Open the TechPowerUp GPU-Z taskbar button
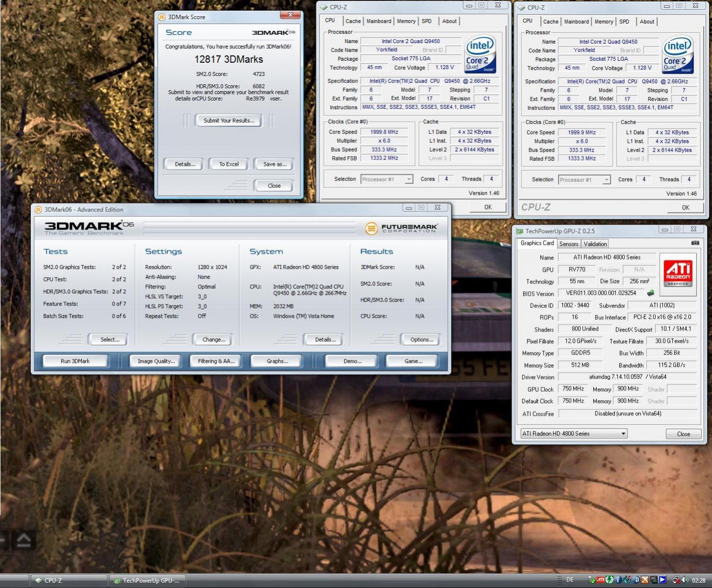The width and height of the screenshot is (712, 588). (x=147, y=580)
